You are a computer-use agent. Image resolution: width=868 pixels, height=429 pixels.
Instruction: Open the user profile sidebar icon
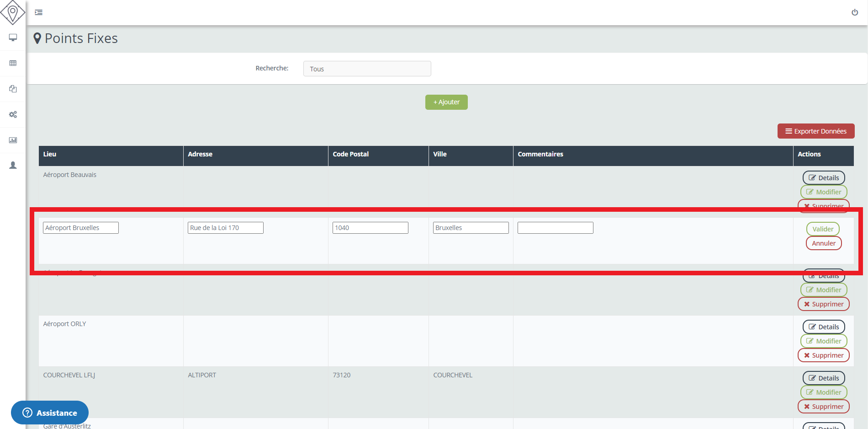13,165
